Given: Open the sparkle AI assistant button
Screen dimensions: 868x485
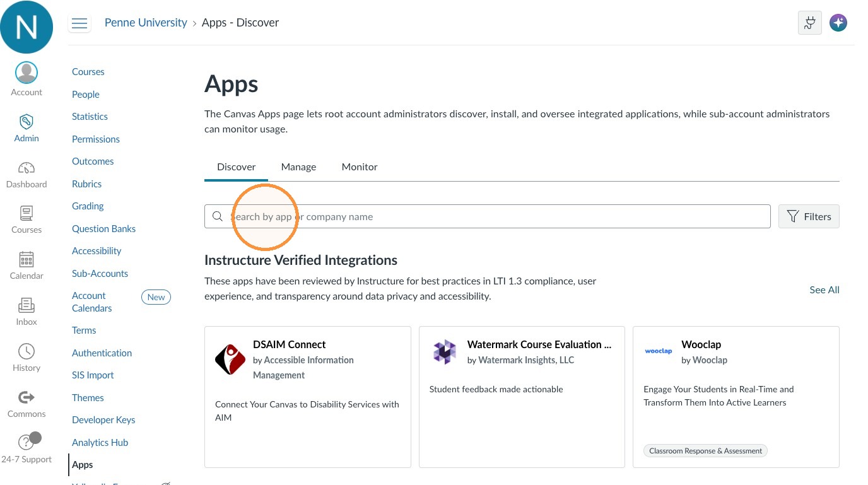Looking at the screenshot, I should click(838, 23).
